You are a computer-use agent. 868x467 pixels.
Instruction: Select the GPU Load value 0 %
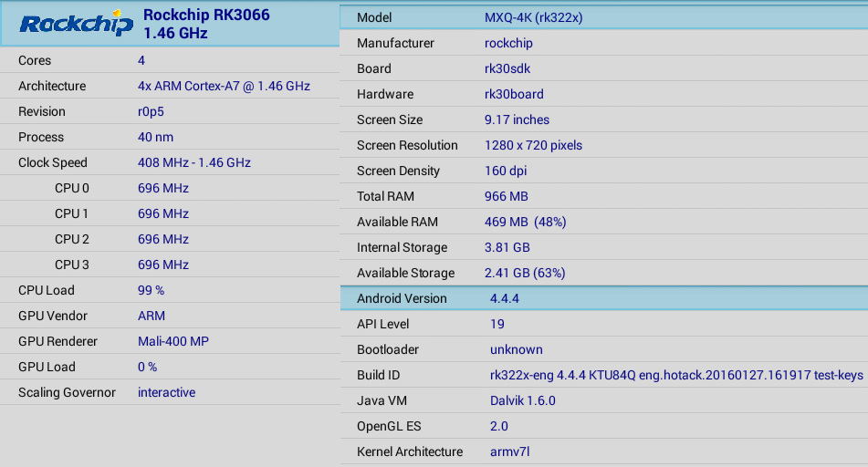click(x=147, y=367)
